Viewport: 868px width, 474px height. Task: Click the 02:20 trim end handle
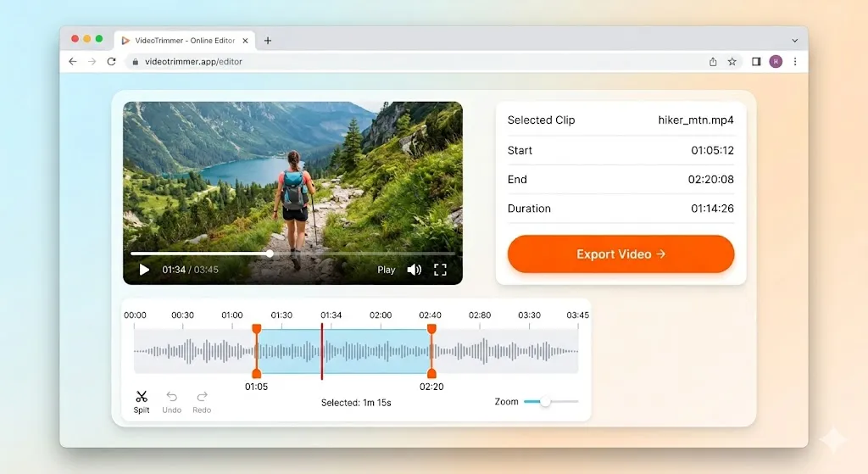coord(431,351)
